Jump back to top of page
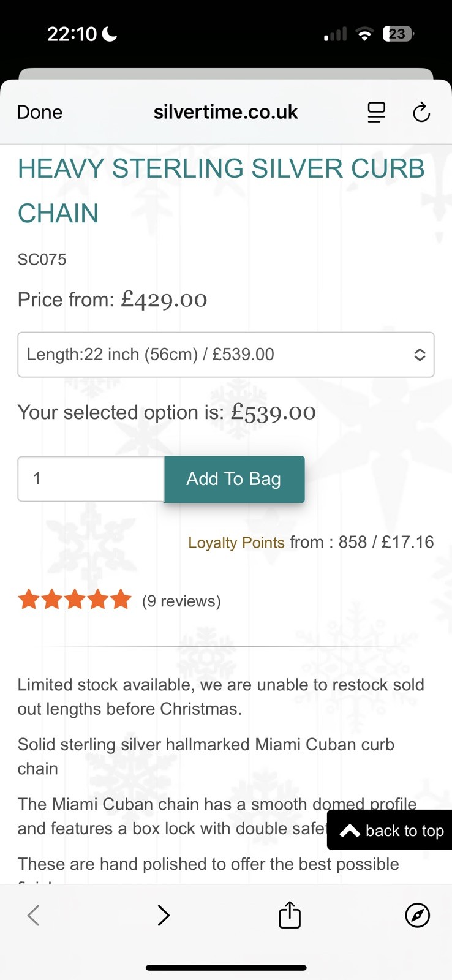Image resolution: width=452 pixels, height=980 pixels. coord(392,831)
